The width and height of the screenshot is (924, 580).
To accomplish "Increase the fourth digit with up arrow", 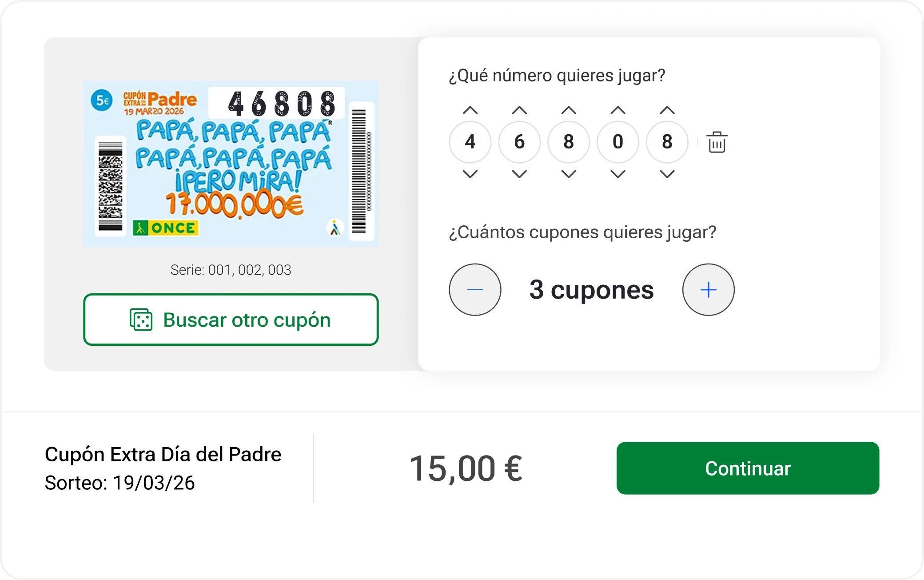I will tap(618, 110).
